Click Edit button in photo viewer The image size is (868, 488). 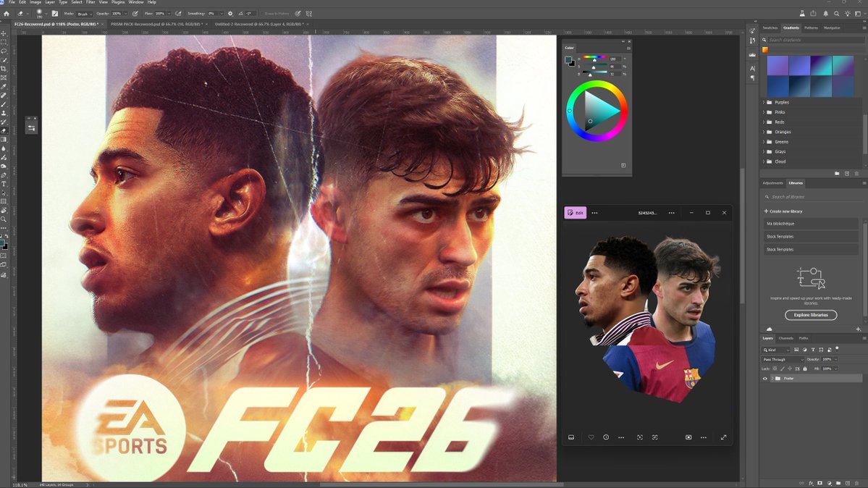pos(575,213)
